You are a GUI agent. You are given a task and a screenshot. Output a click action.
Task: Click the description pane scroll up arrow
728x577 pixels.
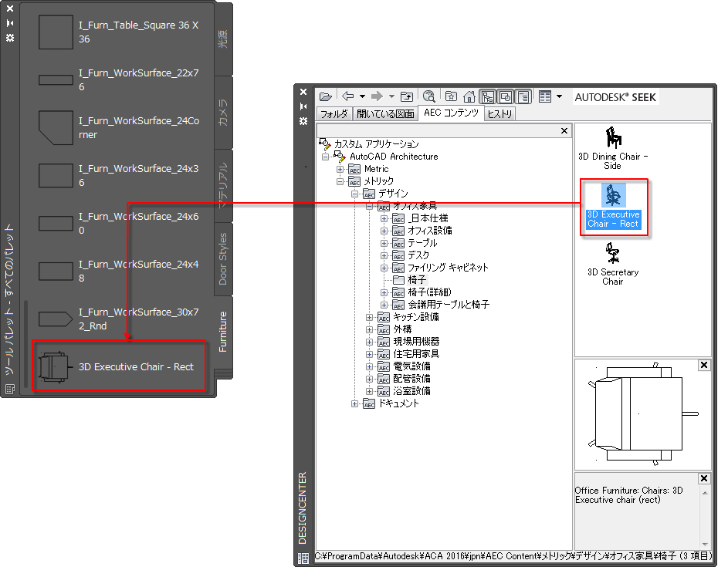click(705, 493)
